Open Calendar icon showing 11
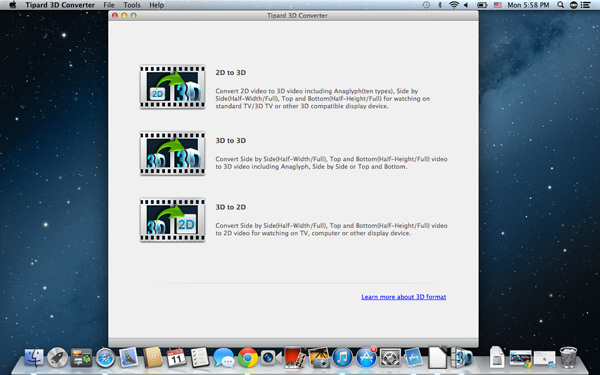This screenshot has height=375, width=600. 176,358
